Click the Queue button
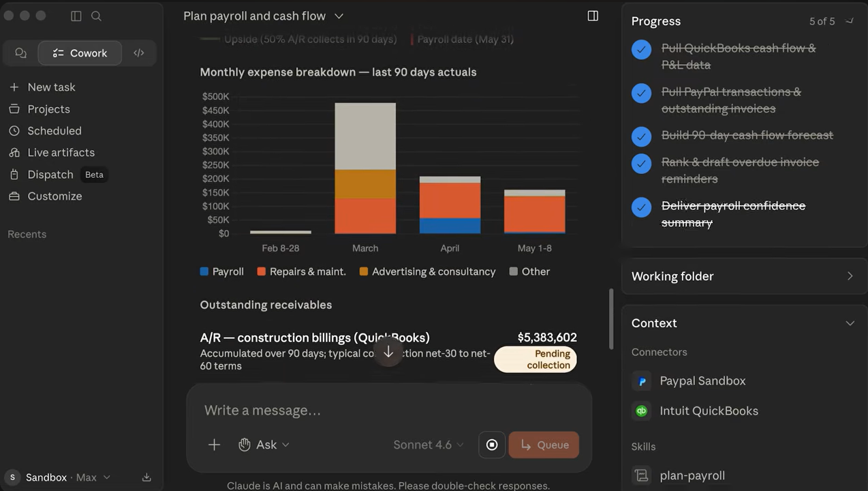The image size is (868, 491). tap(544, 445)
